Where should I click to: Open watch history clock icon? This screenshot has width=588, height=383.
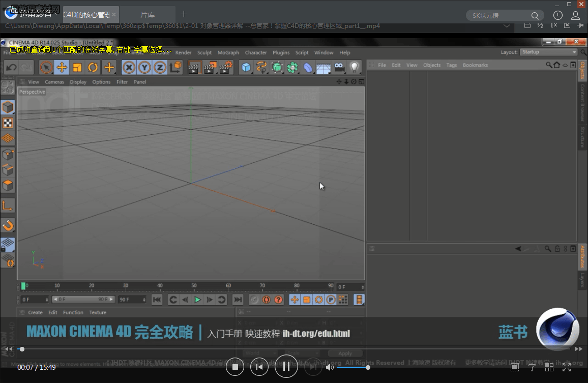(x=558, y=15)
